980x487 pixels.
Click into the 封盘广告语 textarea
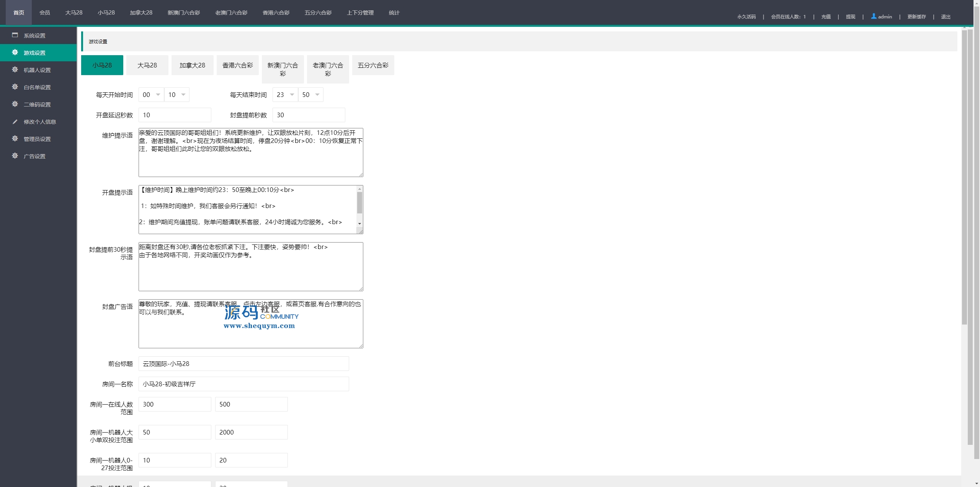tap(251, 324)
